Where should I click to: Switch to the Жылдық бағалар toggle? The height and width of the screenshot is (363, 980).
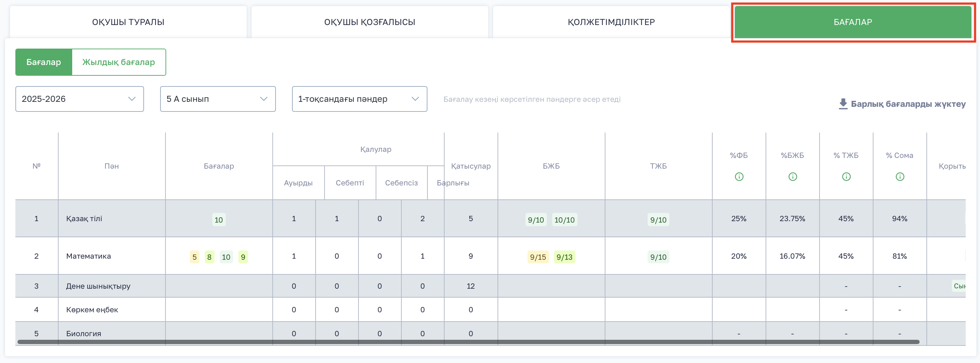[118, 62]
